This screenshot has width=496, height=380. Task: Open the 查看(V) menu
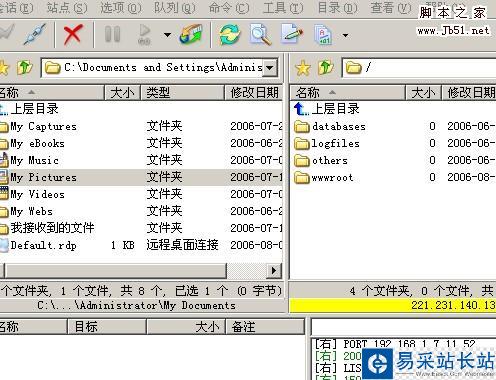[x=391, y=7]
